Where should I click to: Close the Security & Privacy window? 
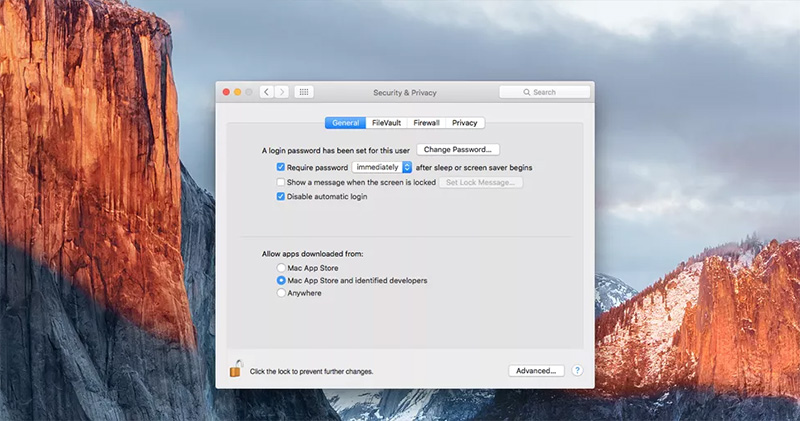click(x=226, y=92)
